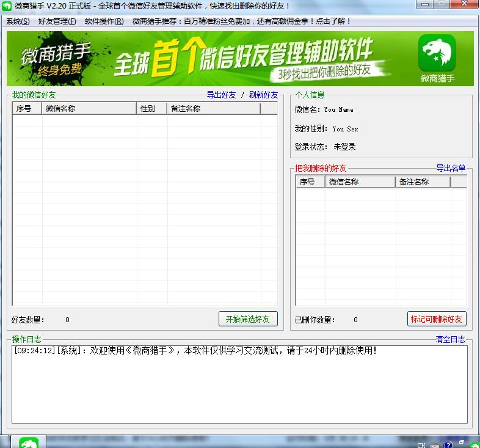Click the 微信名 You Name text
The image size is (480, 448).
(324, 109)
